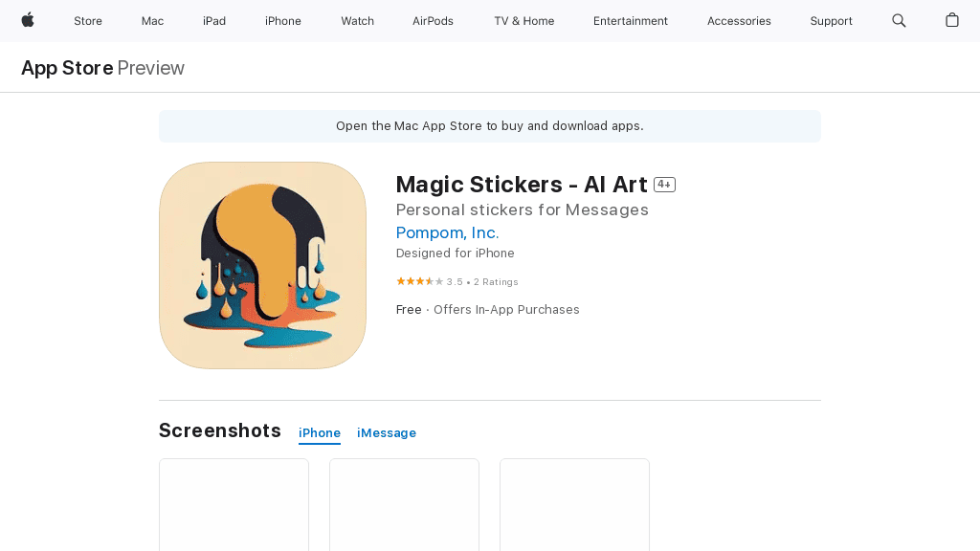Screen dimensions: 980x551
Task: Select the Watch menu item
Action: [357, 20]
